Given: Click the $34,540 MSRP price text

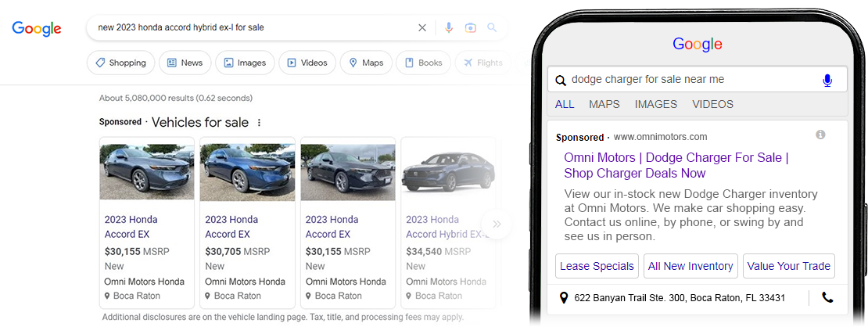Looking at the screenshot, I should [x=439, y=252].
